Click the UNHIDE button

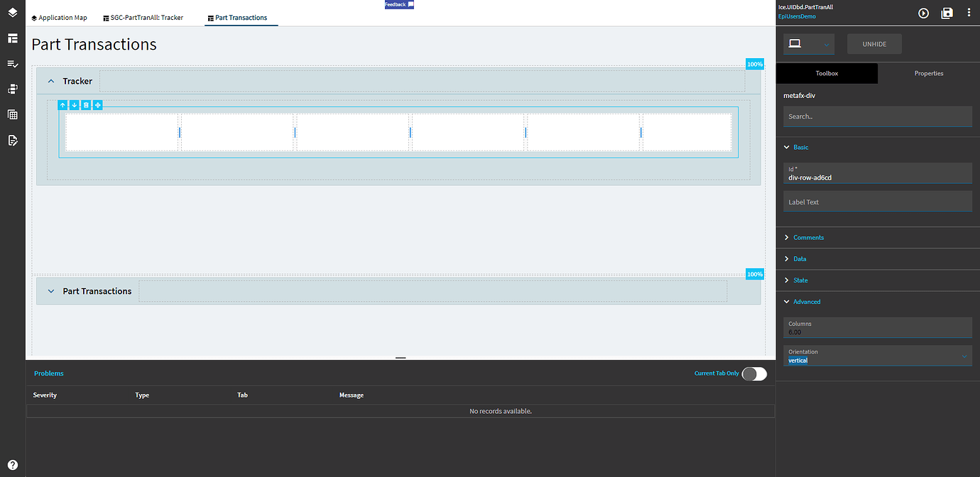pyautogui.click(x=874, y=43)
